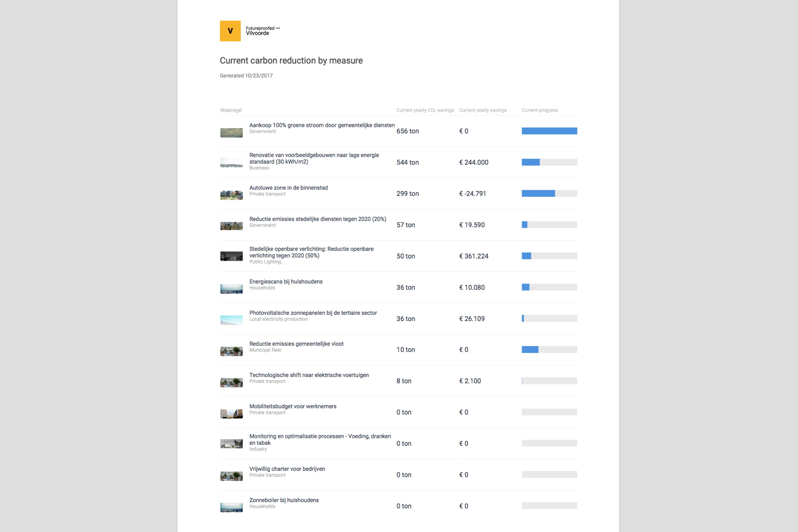
Task: Select the Autoluwe zone in de binnenstad thumbnail
Action: (231, 195)
